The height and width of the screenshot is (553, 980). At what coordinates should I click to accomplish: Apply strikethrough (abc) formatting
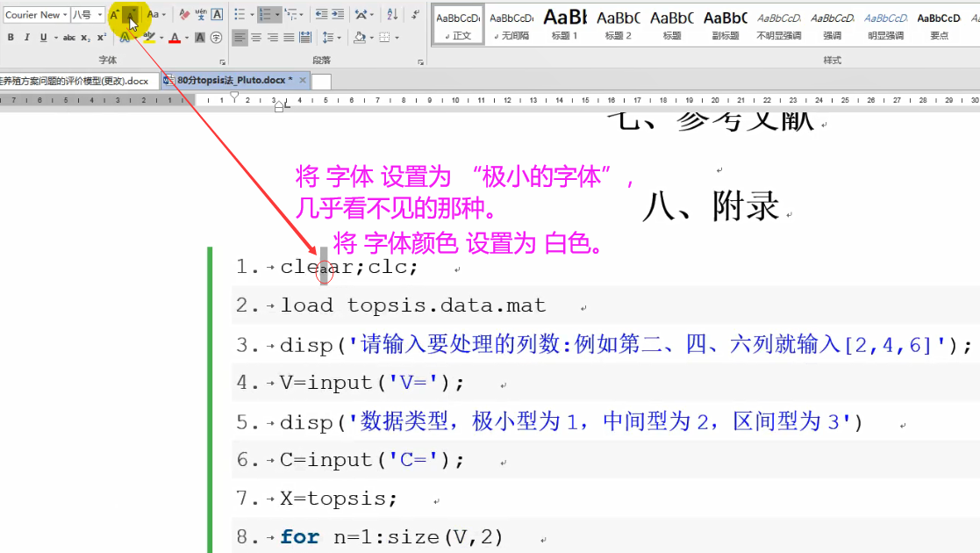point(68,38)
